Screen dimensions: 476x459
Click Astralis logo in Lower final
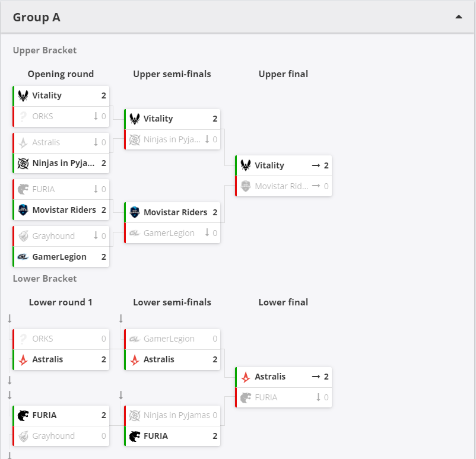(246, 377)
